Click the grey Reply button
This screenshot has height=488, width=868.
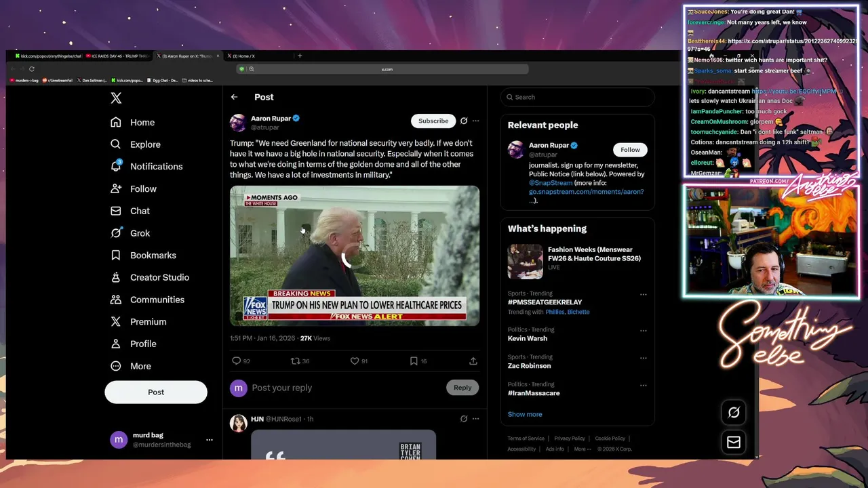pos(462,388)
